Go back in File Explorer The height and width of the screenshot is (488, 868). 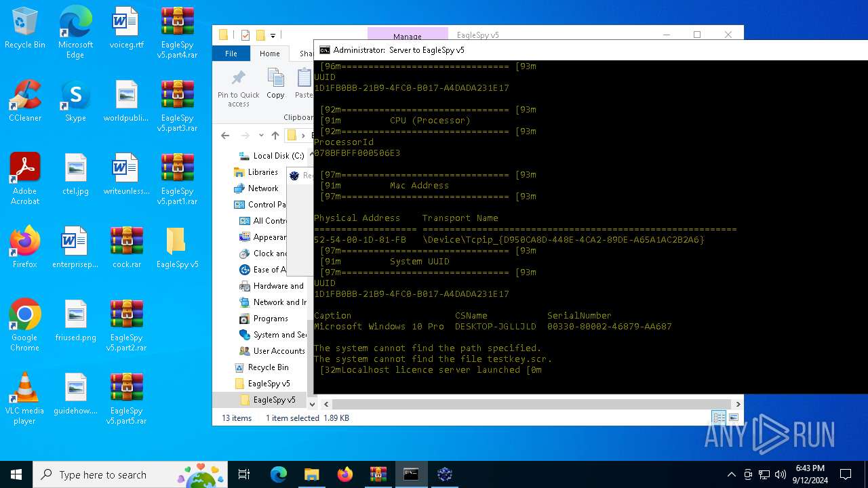[x=225, y=136]
